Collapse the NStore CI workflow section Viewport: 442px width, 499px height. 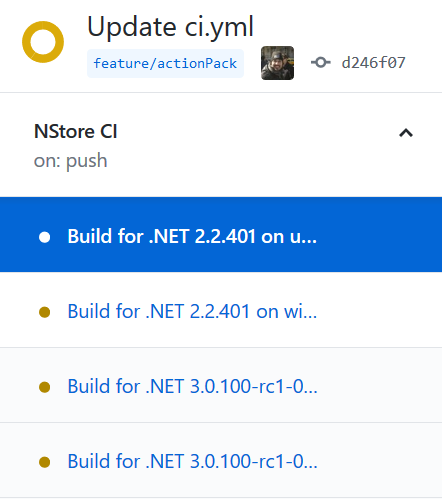tap(406, 133)
